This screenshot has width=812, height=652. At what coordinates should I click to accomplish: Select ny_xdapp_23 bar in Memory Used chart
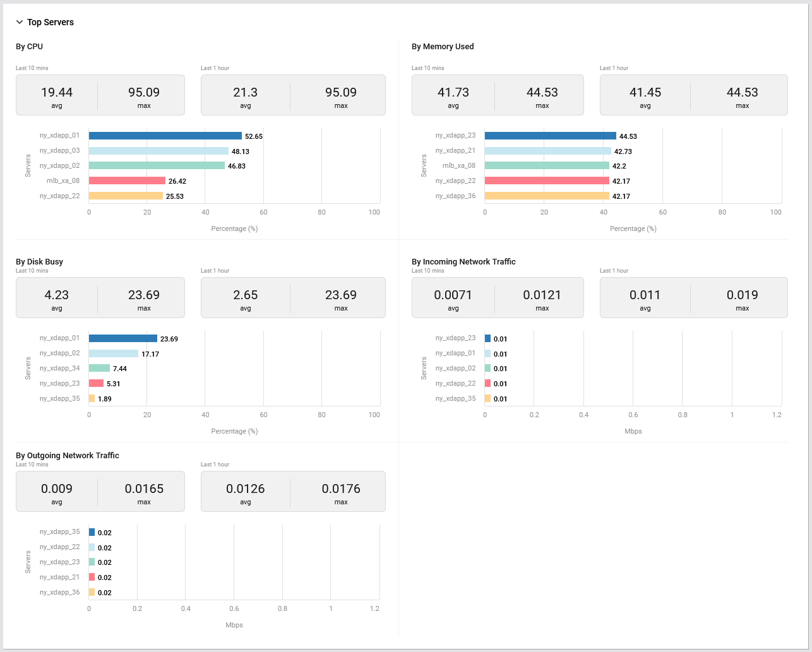pos(550,136)
